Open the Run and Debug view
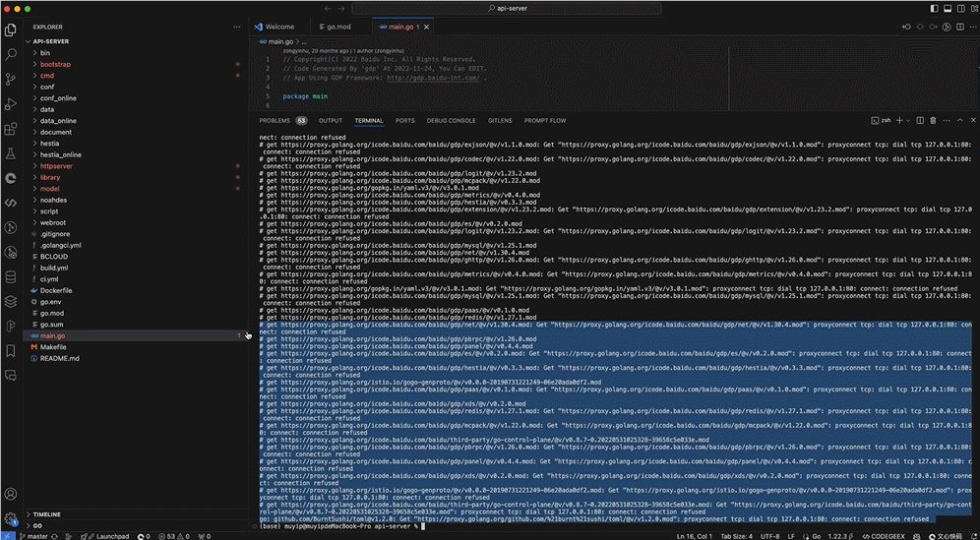 [11, 103]
